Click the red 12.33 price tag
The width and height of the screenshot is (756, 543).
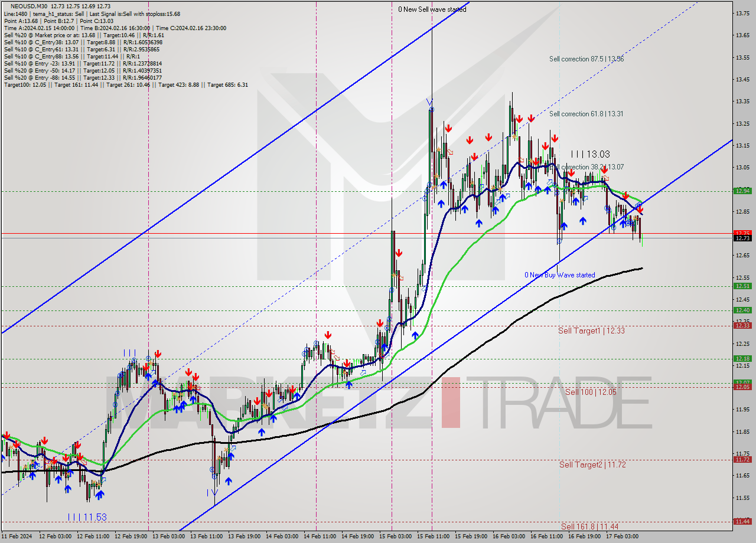pos(742,325)
